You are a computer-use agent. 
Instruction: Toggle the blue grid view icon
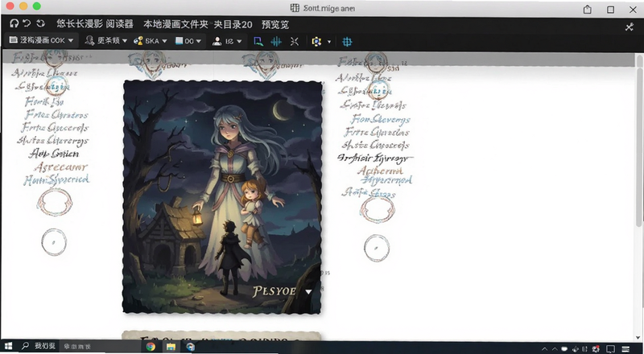[x=347, y=42]
